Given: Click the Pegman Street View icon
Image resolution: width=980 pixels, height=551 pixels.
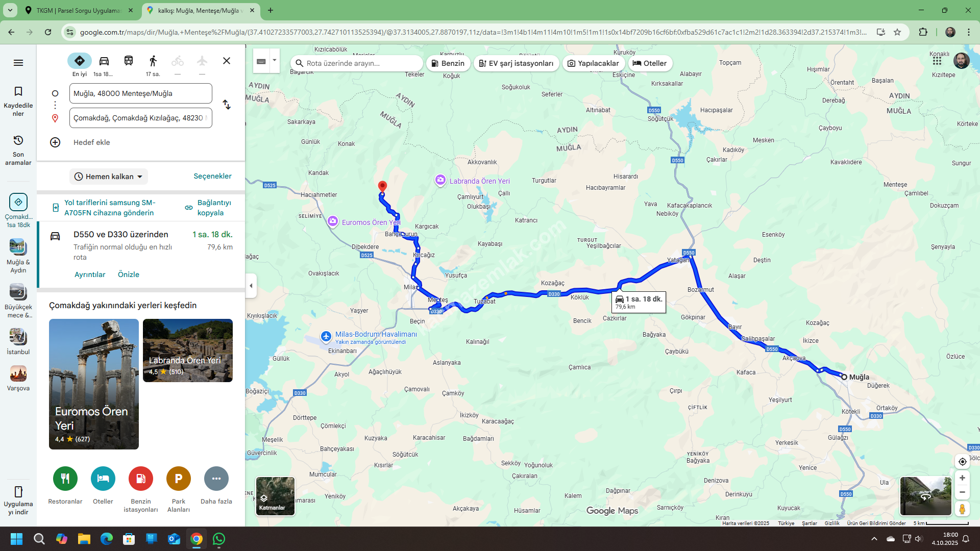Looking at the screenshot, I should (962, 509).
